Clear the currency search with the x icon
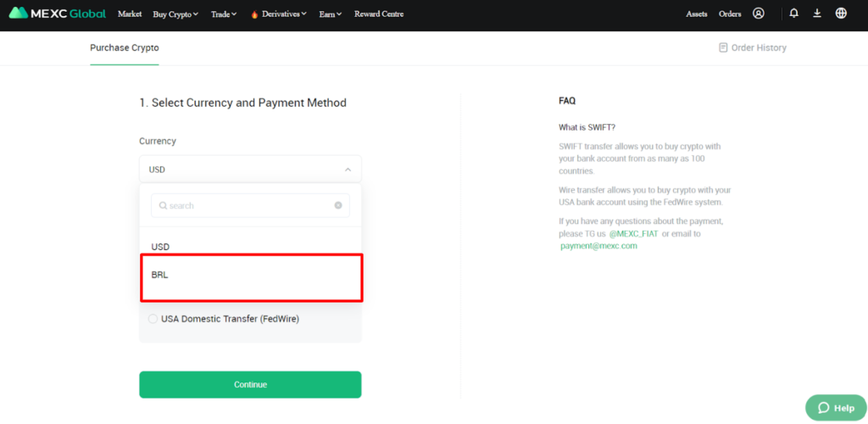Screen dimensions: 868x424 tap(338, 205)
